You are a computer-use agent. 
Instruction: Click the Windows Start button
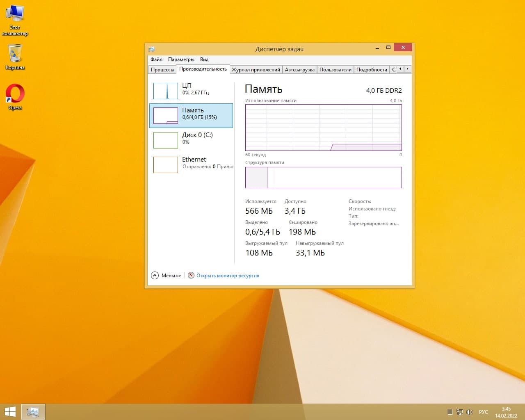point(10,411)
